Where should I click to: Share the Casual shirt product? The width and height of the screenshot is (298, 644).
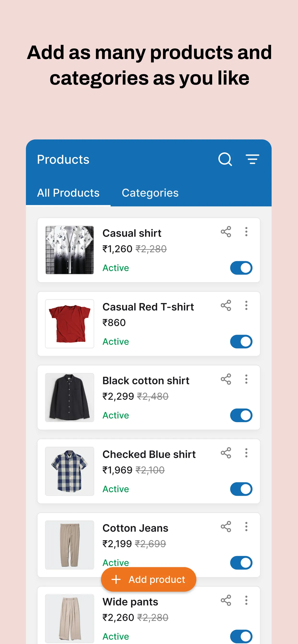tap(226, 232)
